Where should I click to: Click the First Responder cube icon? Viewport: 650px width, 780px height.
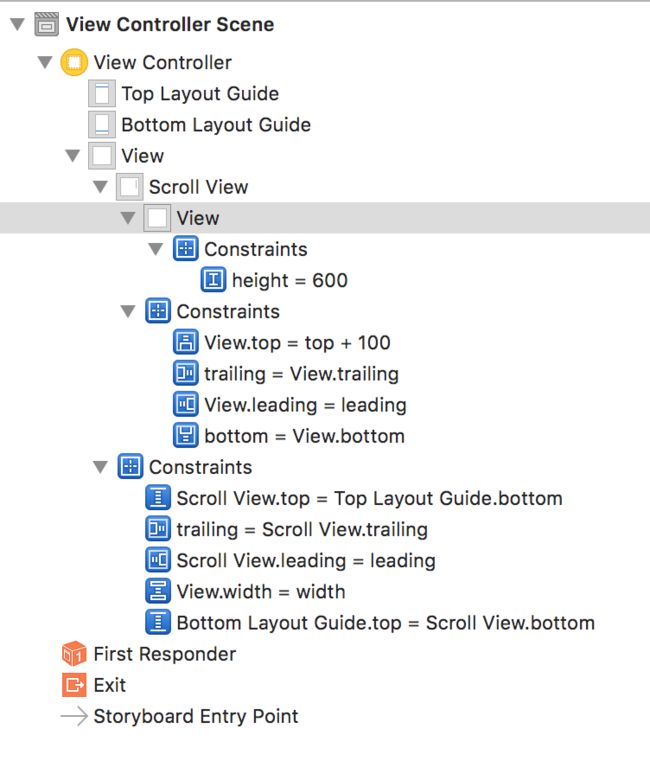point(74,654)
